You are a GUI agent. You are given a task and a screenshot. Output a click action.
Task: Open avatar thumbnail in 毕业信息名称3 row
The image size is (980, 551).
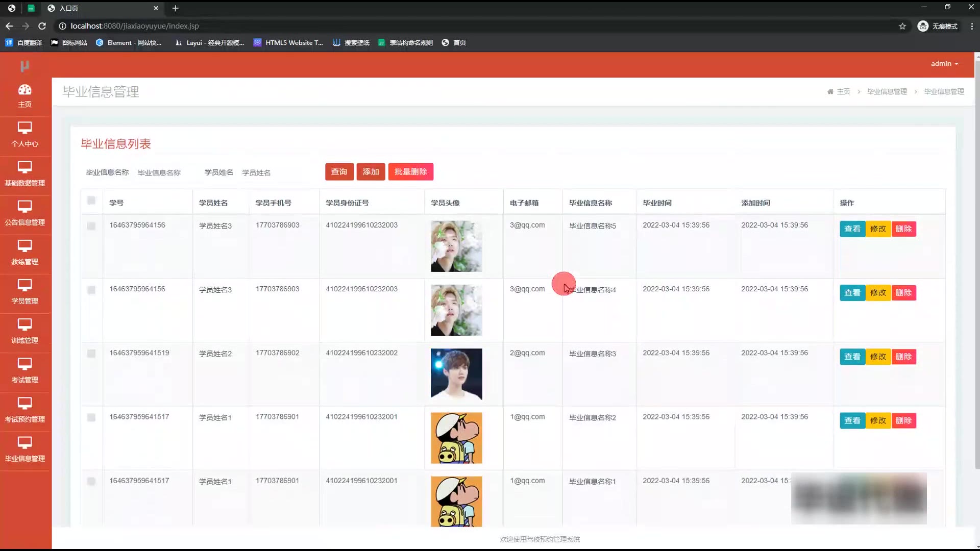click(456, 374)
